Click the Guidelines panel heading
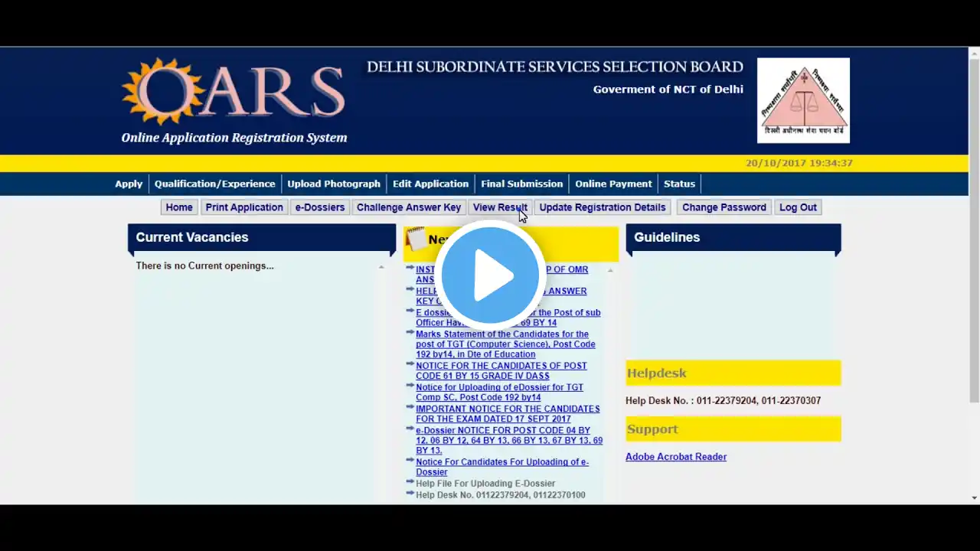 pyautogui.click(x=667, y=237)
